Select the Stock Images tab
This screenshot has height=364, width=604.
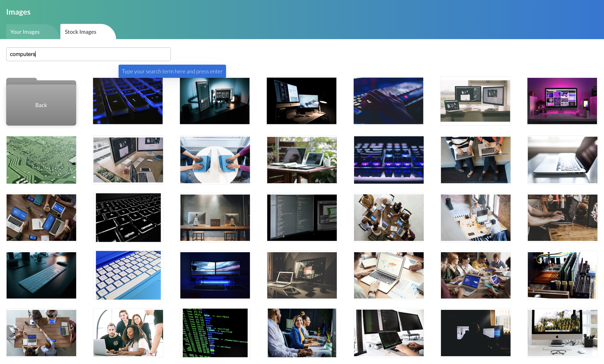point(81,32)
